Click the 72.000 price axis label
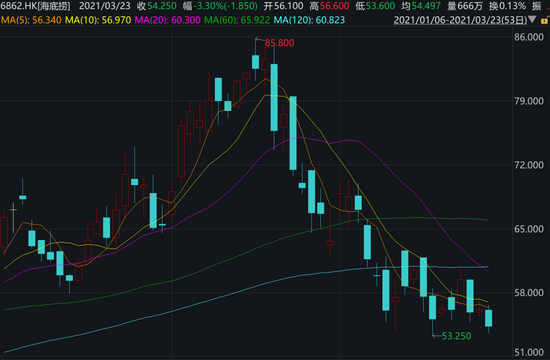 (x=529, y=165)
